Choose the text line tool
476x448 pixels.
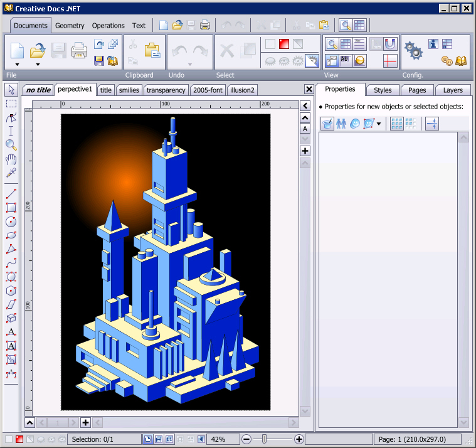coord(11,332)
